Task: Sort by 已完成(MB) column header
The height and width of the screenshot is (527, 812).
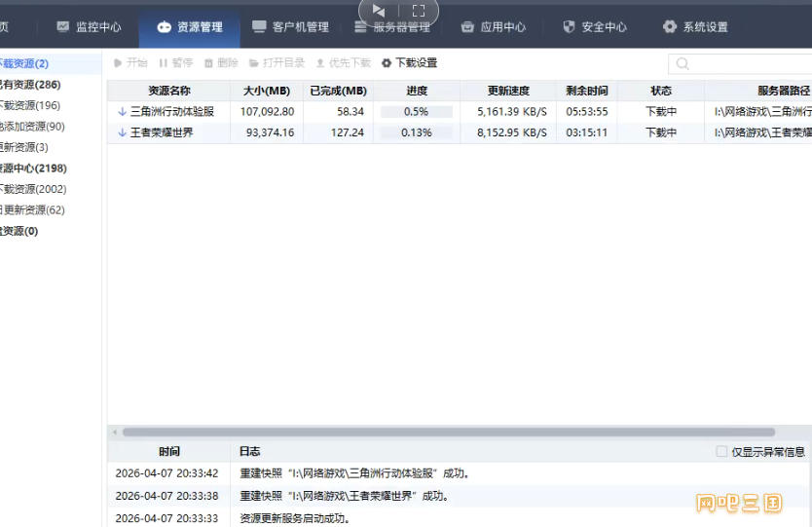Action: (x=338, y=91)
